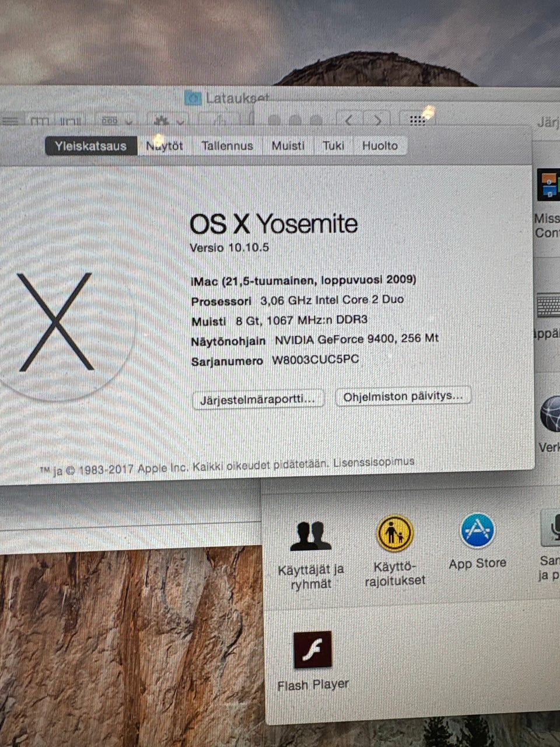This screenshot has width=560, height=747.
Task: Open the Tuki tab
Action: [334, 146]
